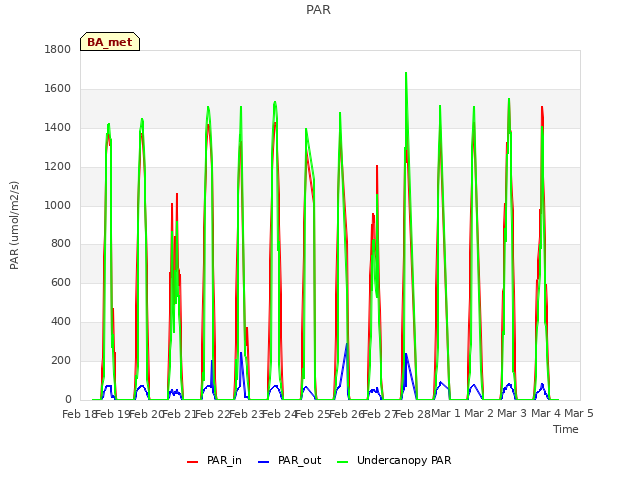Toggle PAR_in legend entry

214,460
